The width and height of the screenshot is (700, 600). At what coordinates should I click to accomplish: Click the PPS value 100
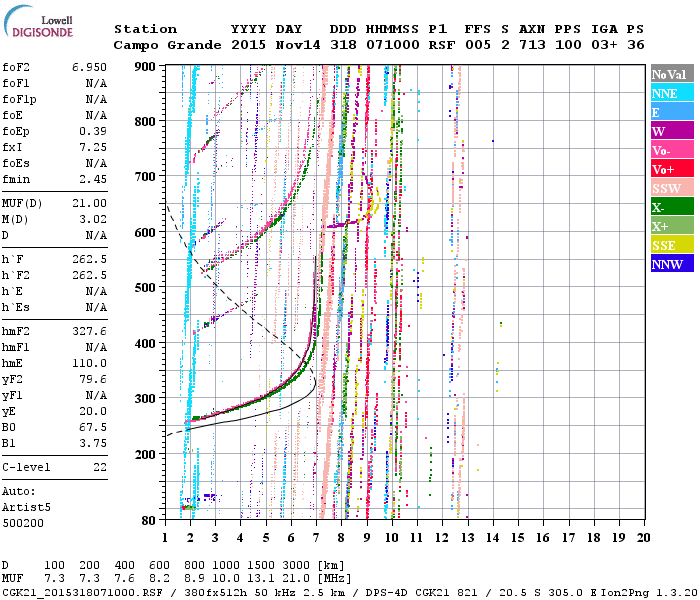568,45
